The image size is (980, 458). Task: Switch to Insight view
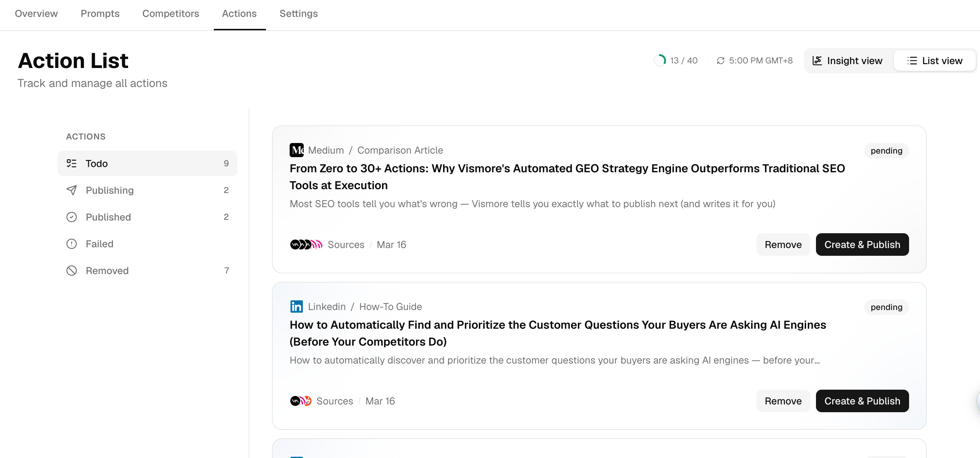848,61
